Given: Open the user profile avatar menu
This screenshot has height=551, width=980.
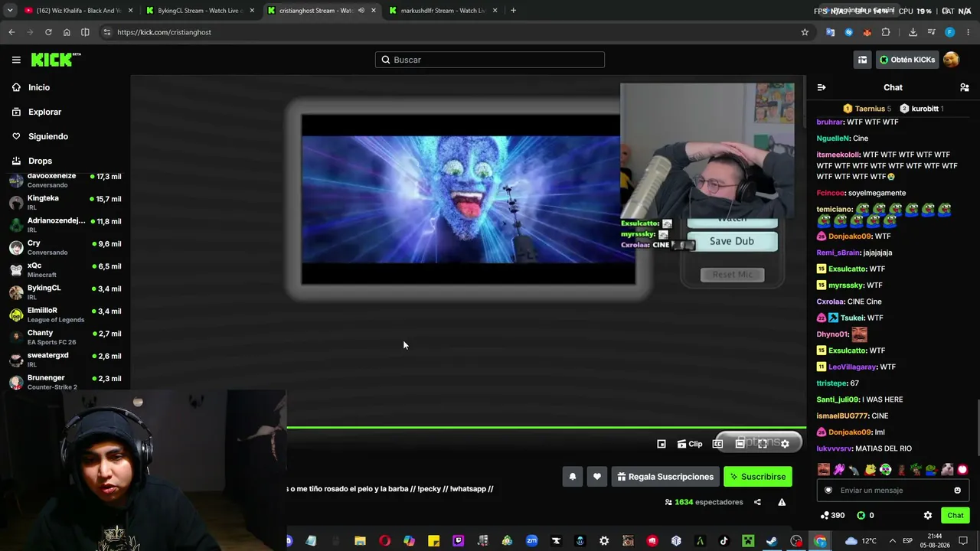Looking at the screenshot, I should coord(951,60).
